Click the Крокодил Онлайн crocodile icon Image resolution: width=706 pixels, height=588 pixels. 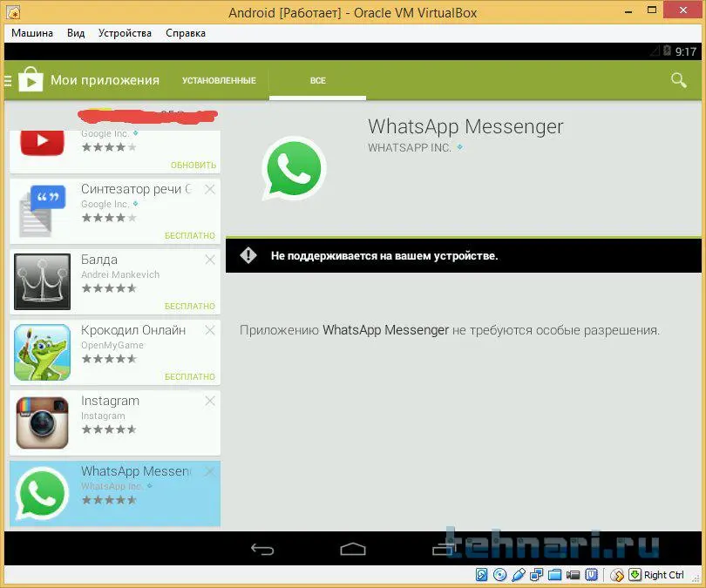(43, 352)
